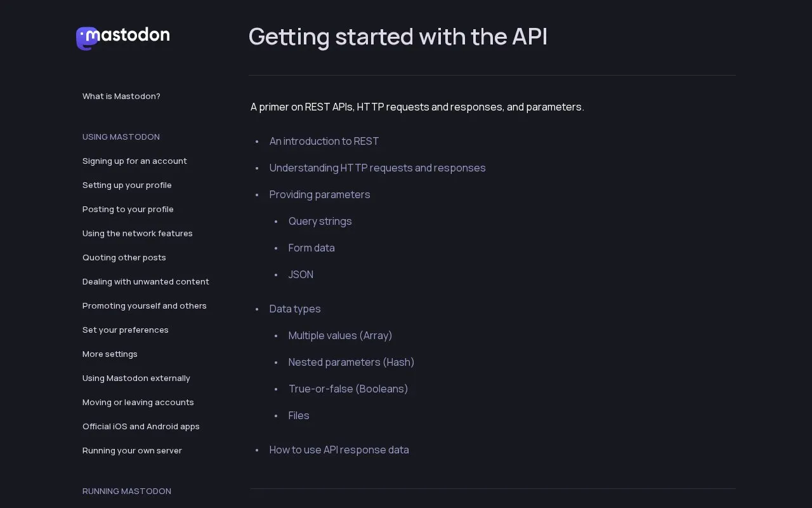This screenshot has width=812, height=508.
Task: Click the Mastodon logo
Action: 122,38
